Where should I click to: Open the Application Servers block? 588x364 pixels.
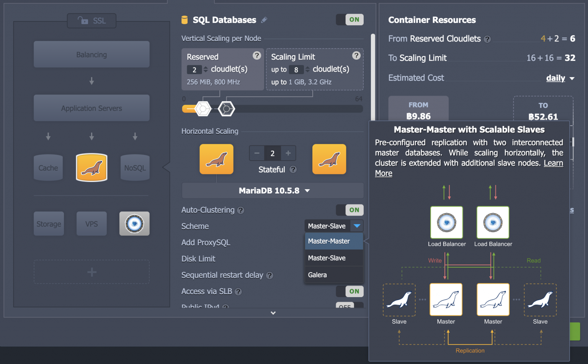pyautogui.click(x=91, y=108)
